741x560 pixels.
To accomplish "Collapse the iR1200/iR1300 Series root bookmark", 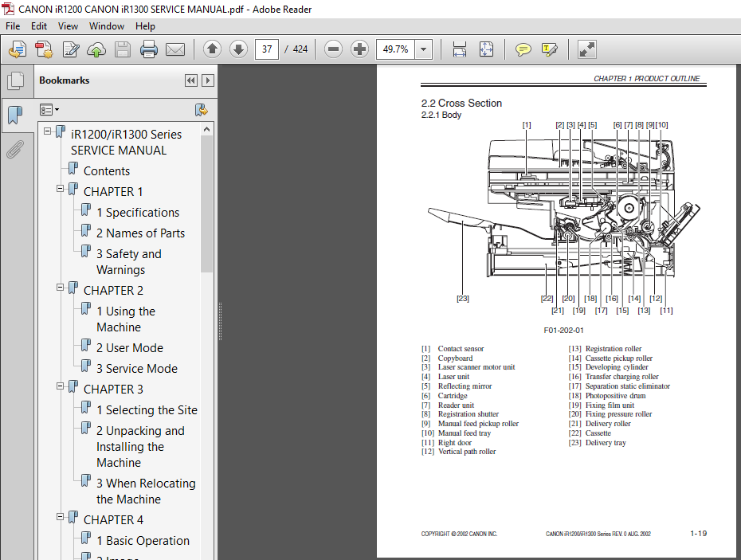I will click(47, 131).
